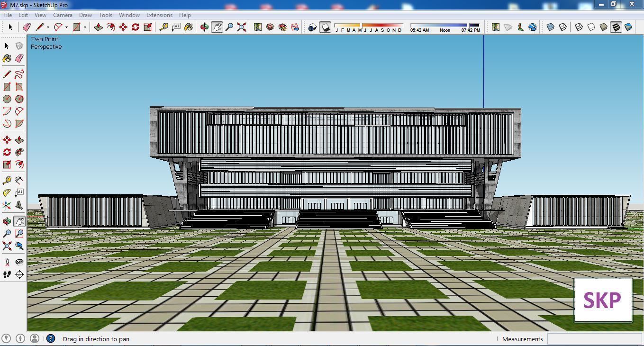Open the 3D Warehouse get models icon
This screenshot has height=346, width=644.
coord(270,27)
